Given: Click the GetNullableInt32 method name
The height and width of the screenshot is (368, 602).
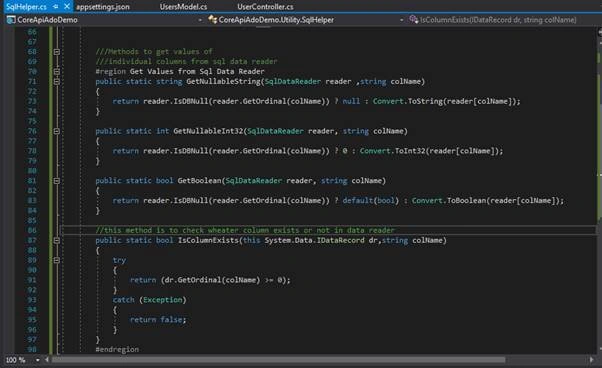Looking at the screenshot, I should pyautogui.click(x=208, y=131).
